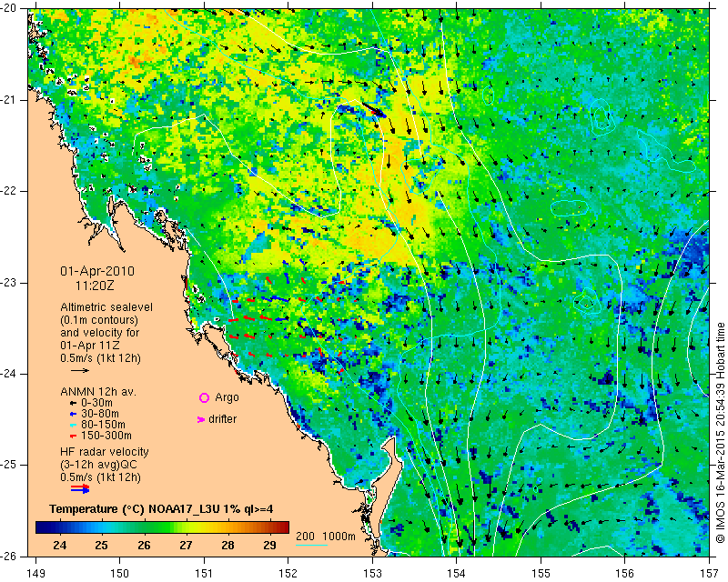728x582 pixels.
Task: Click longitude axis label 149
Action: click(35, 574)
